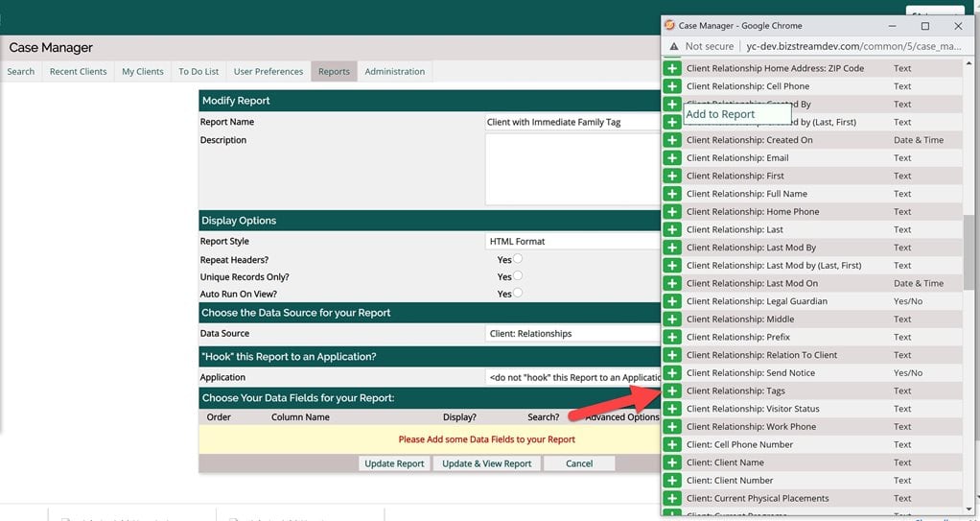
Task: Enable Repeat Headers Yes radio button
Action: tap(518, 259)
